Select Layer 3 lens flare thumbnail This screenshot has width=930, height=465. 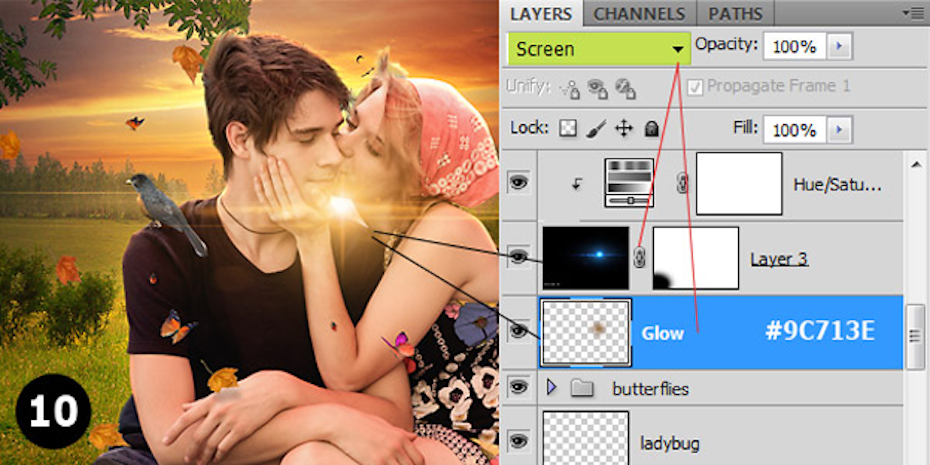coord(585,258)
